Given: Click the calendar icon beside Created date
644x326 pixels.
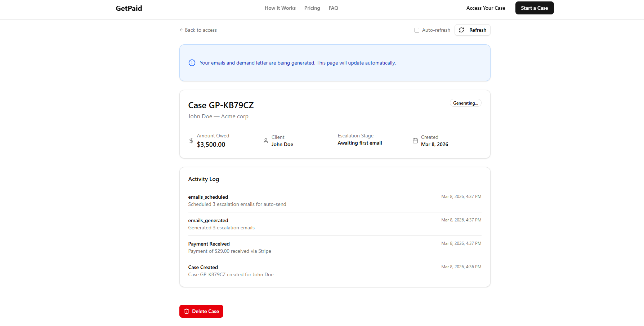Looking at the screenshot, I should point(415,141).
